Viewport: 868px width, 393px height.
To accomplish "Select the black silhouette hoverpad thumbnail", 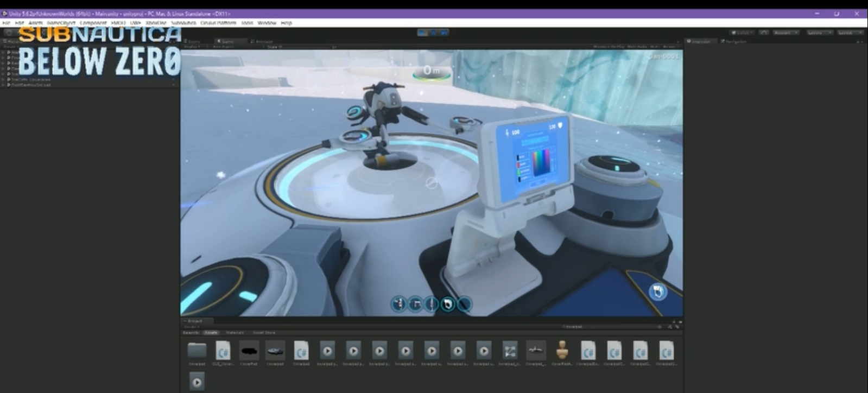I will pyautogui.click(x=249, y=351).
